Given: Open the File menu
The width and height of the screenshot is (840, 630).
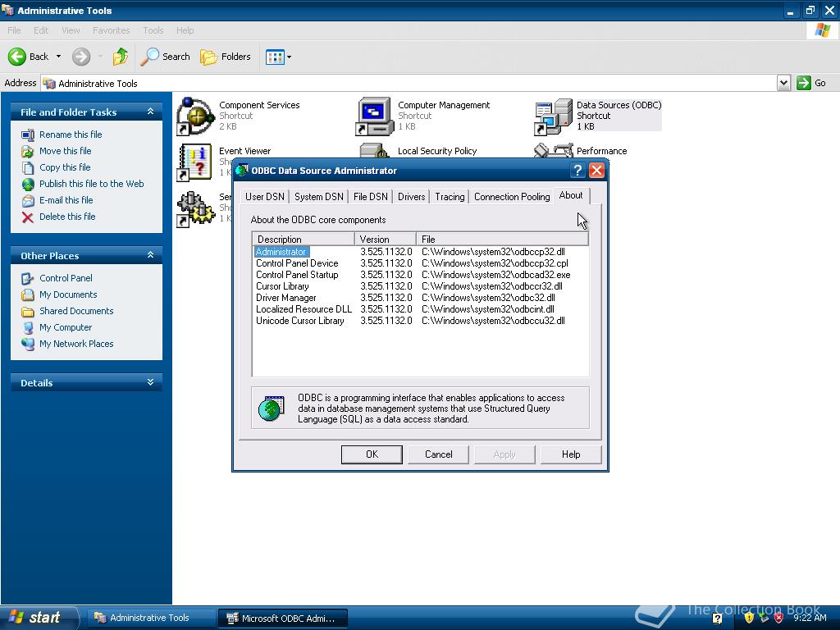Looking at the screenshot, I should point(15,30).
